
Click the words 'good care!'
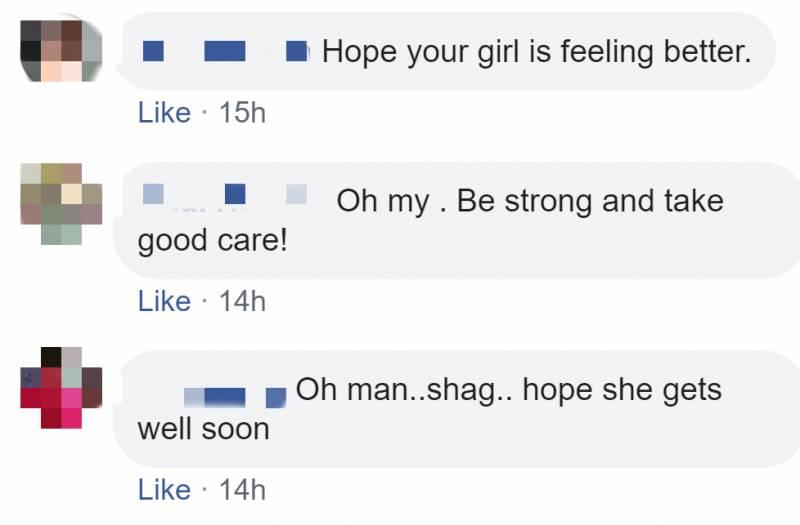pyautogui.click(x=212, y=242)
